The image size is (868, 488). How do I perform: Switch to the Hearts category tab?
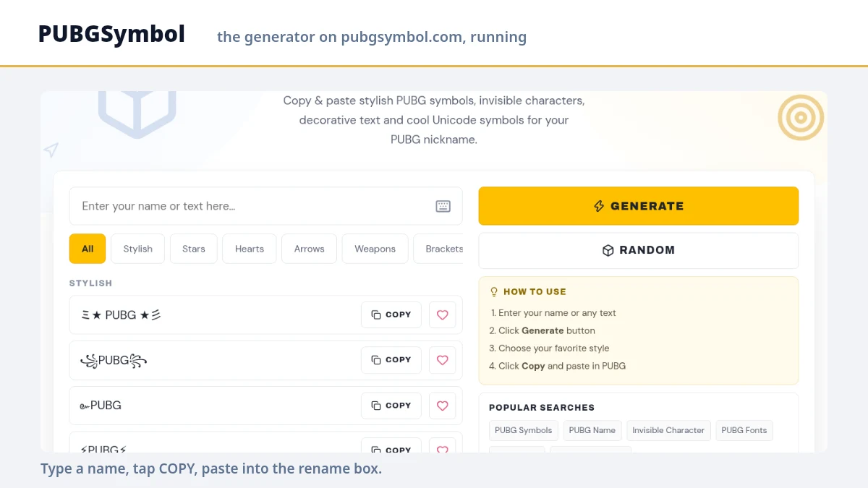tap(250, 249)
